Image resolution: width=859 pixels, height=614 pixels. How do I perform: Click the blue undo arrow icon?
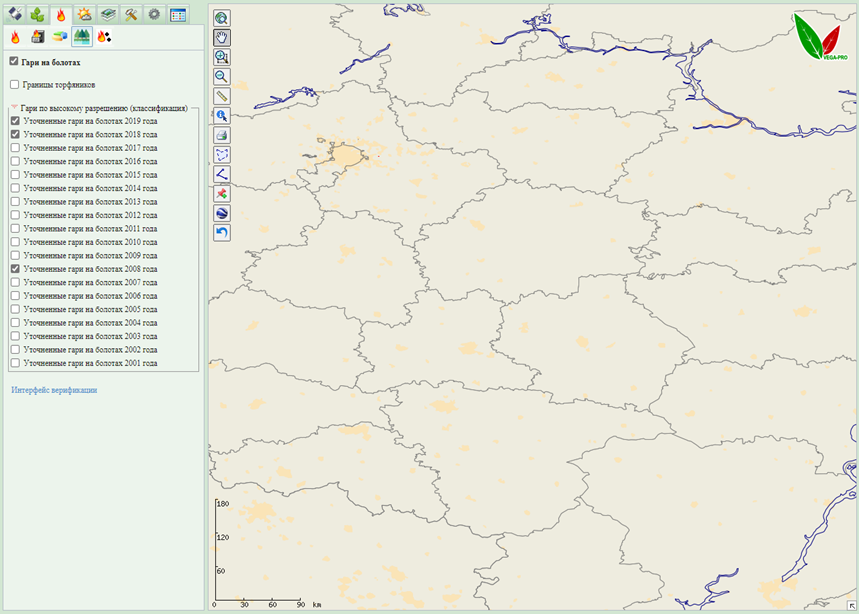(222, 232)
